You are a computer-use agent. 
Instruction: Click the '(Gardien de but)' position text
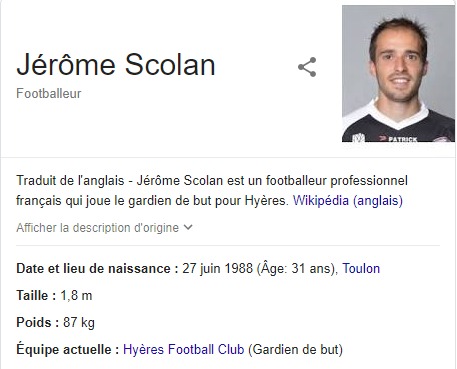(x=295, y=349)
